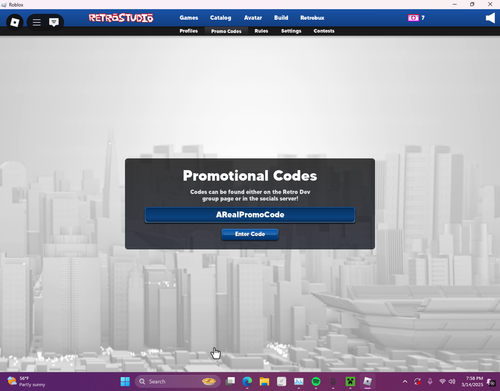Open the volume tray icon
This screenshot has width=500, height=391.
[452, 381]
